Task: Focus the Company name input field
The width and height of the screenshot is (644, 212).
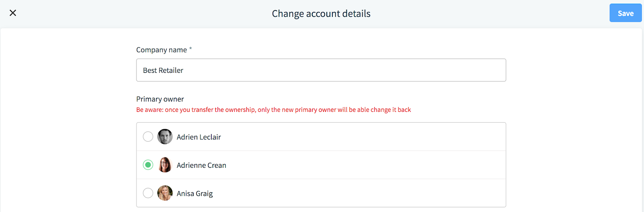Action: (321, 70)
